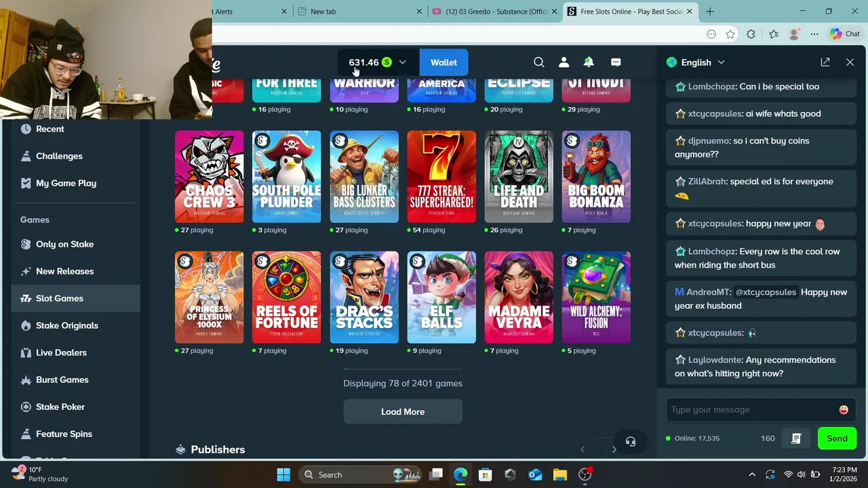The height and width of the screenshot is (488, 868).
Task: Open Edge favorites list icon
Action: point(774,34)
